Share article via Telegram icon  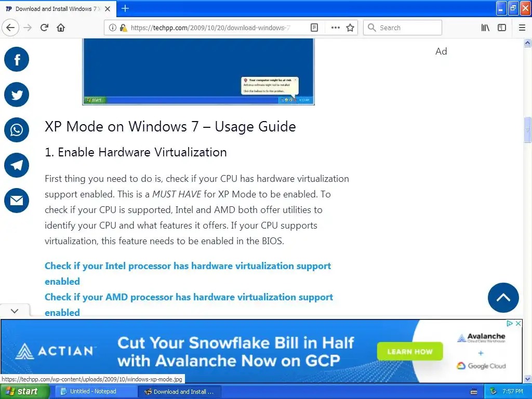pyautogui.click(x=17, y=165)
